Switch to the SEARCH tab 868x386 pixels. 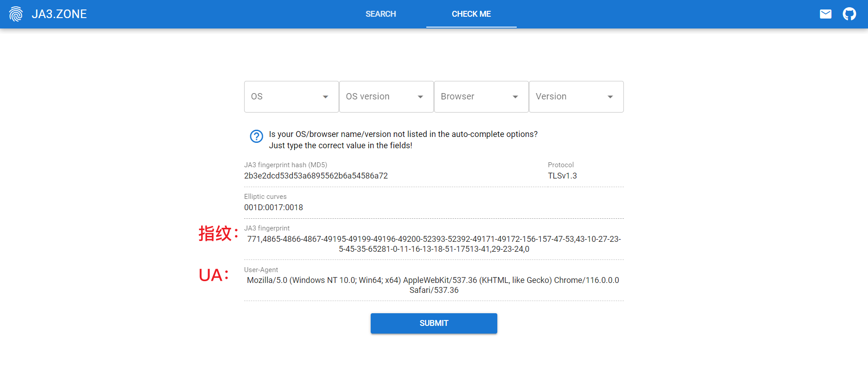[381, 14]
